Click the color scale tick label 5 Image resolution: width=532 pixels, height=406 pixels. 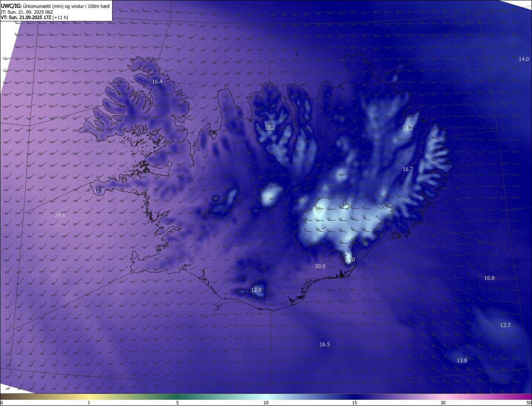pos(177,403)
